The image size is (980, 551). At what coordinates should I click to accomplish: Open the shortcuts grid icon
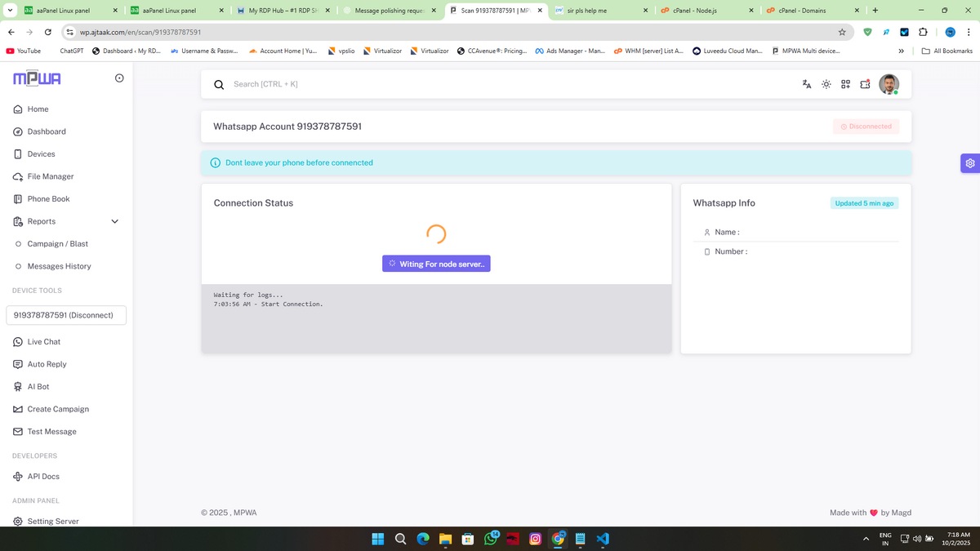click(x=845, y=84)
